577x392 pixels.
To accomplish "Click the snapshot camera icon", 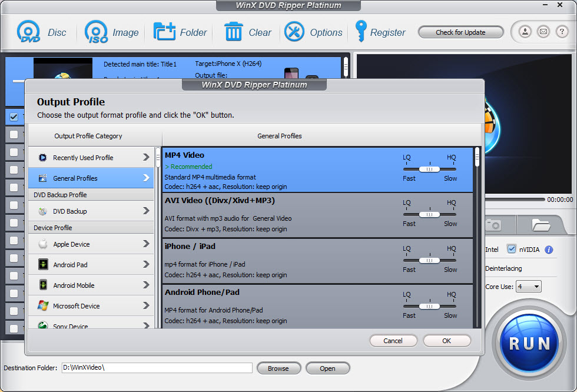I will click(493, 225).
